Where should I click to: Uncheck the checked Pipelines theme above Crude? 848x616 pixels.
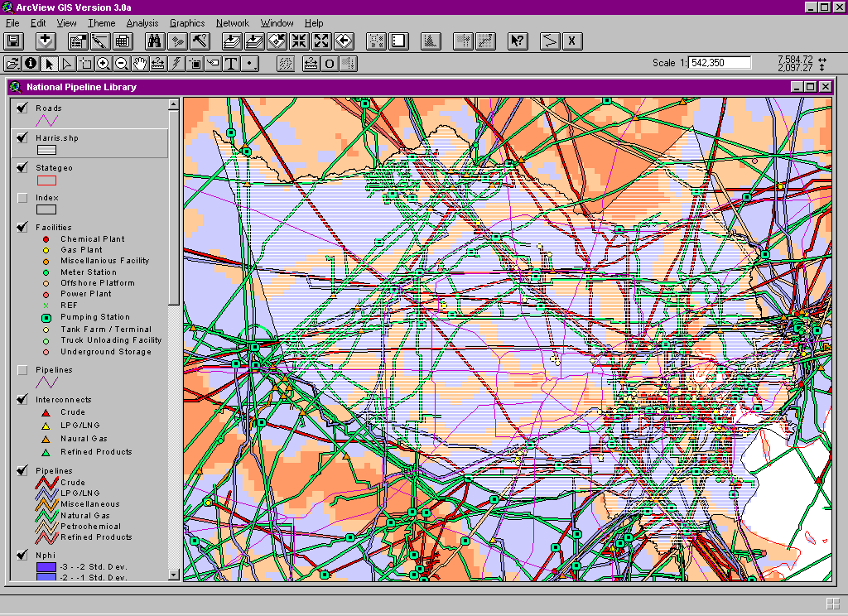coord(22,470)
